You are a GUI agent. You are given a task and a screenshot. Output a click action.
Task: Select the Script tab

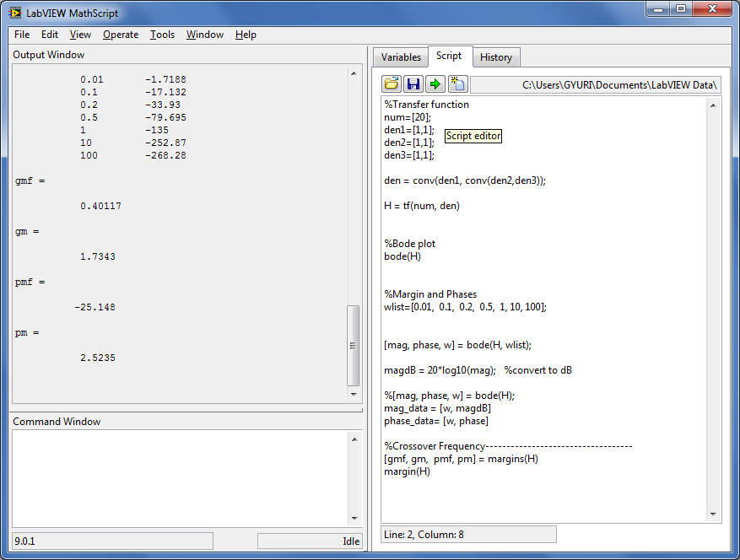(449, 56)
